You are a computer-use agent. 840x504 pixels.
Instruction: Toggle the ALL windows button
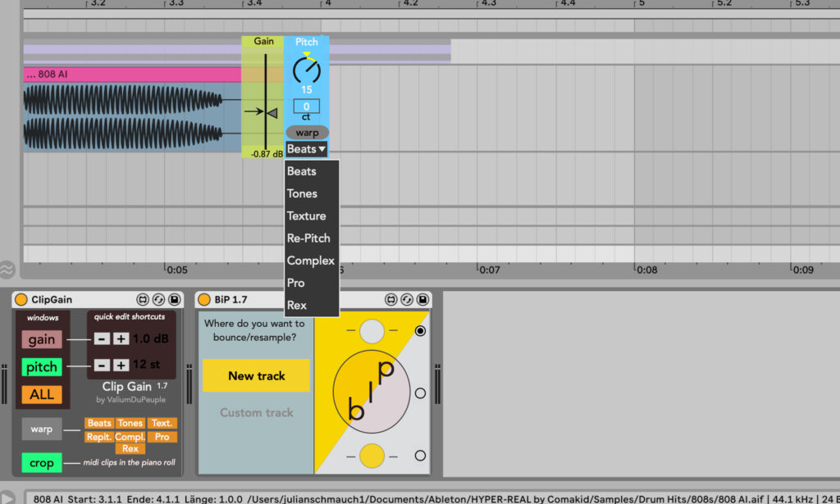[42, 394]
